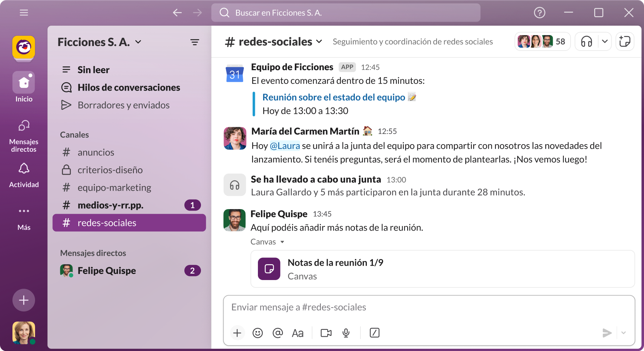This screenshot has width=644, height=351.
Task: Open the channel filter icon in sidebar
Action: coord(195,42)
